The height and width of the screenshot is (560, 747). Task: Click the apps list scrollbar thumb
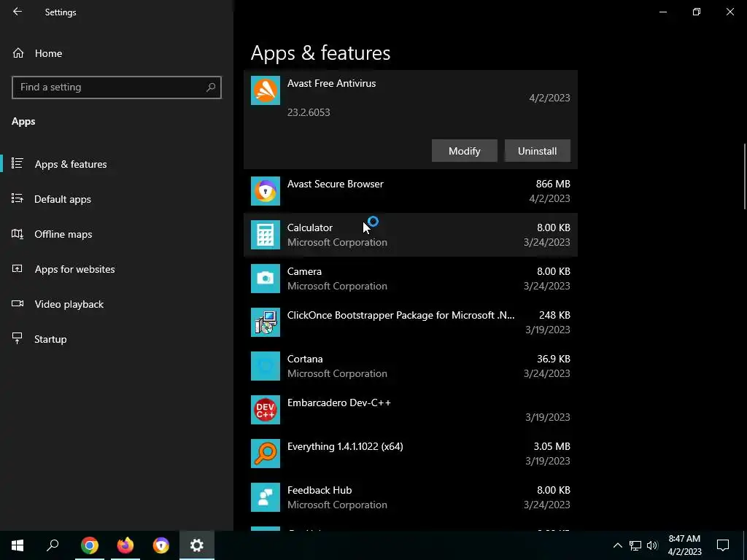[x=745, y=176]
